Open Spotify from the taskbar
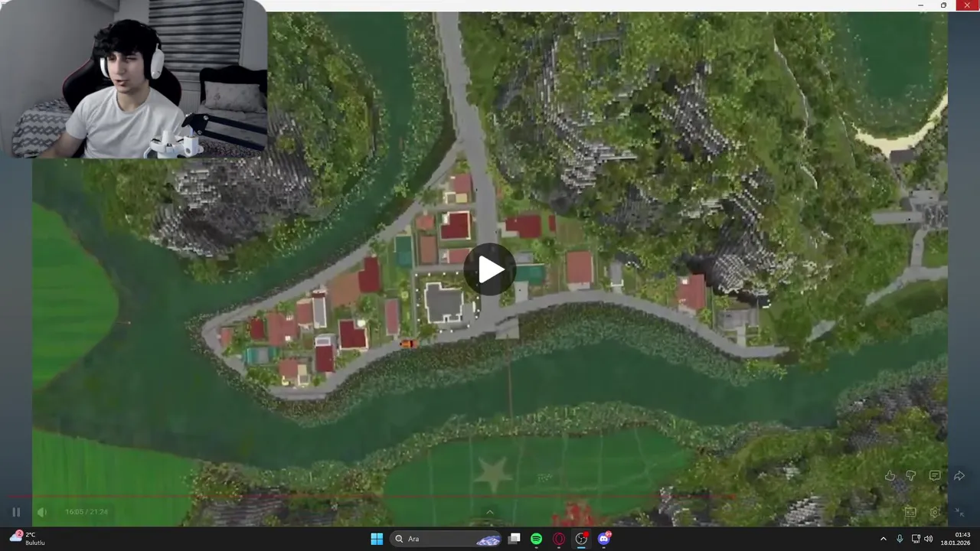The image size is (980, 551). click(x=537, y=539)
